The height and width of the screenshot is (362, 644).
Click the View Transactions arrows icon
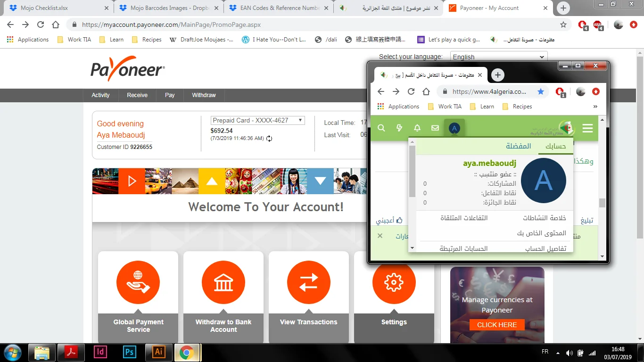click(309, 282)
